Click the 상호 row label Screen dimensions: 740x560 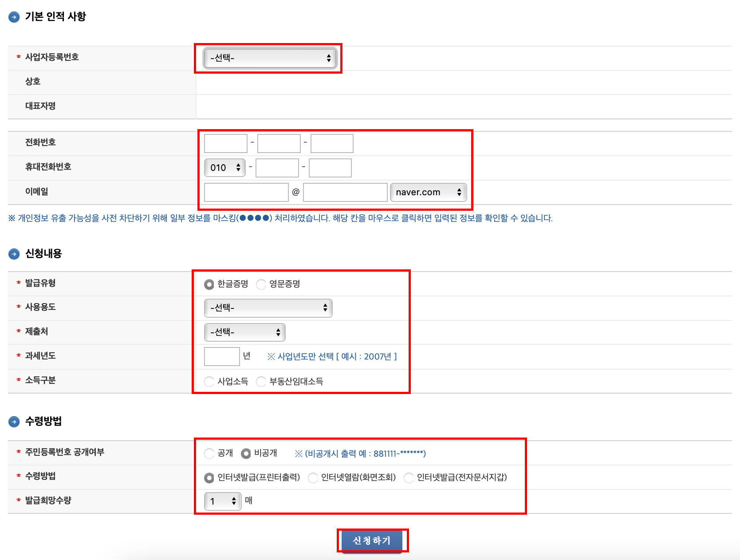33,82
